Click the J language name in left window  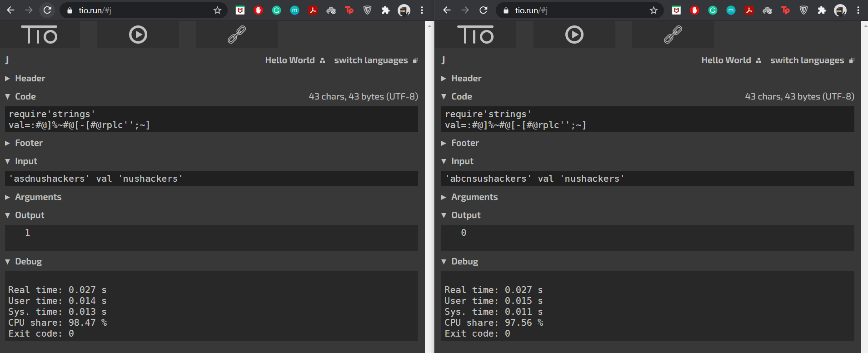point(7,60)
